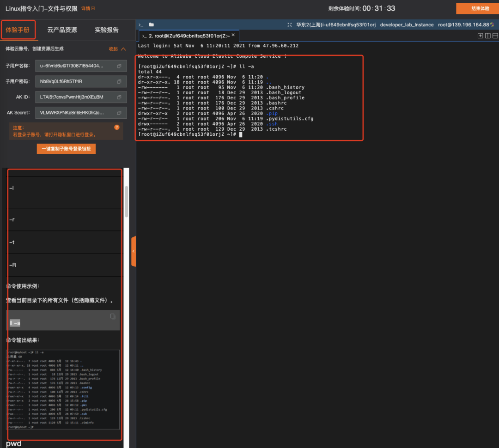Click the '.bash_history' line in terminal
Image resolution: width=499 pixels, height=448 pixels.
(x=221, y=87)
